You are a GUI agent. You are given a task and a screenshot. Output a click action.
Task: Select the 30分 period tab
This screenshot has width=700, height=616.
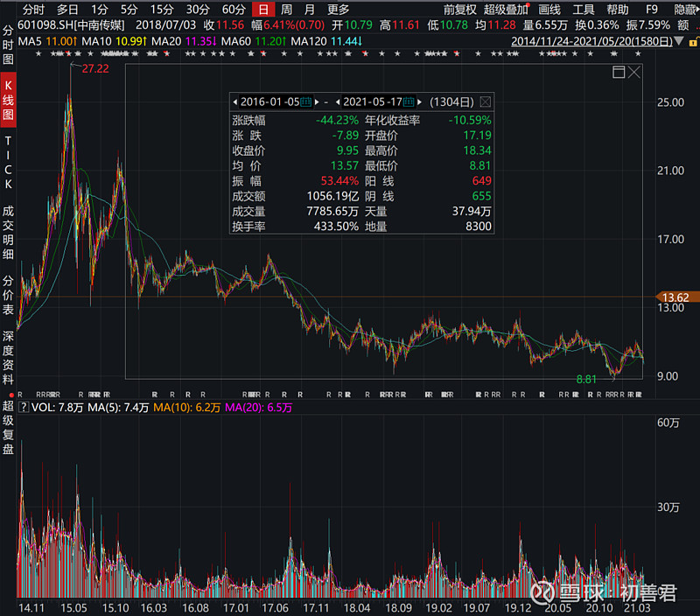(x=198, y=10)
